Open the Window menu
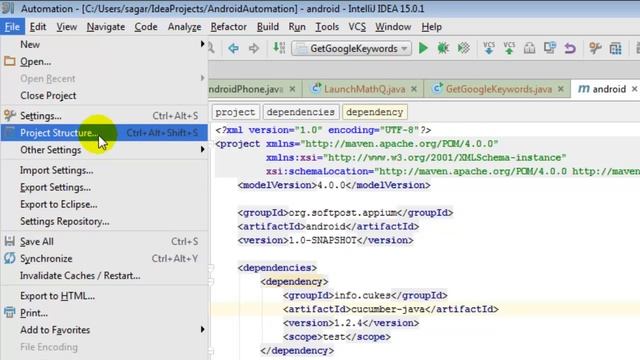This screenshot has width=640, height=360. click(x=393, y=27)
